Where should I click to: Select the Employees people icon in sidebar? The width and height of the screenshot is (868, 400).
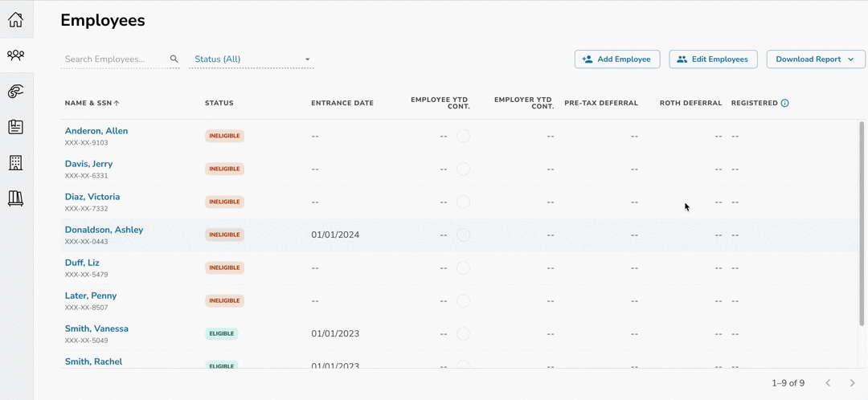coord(16,55)
